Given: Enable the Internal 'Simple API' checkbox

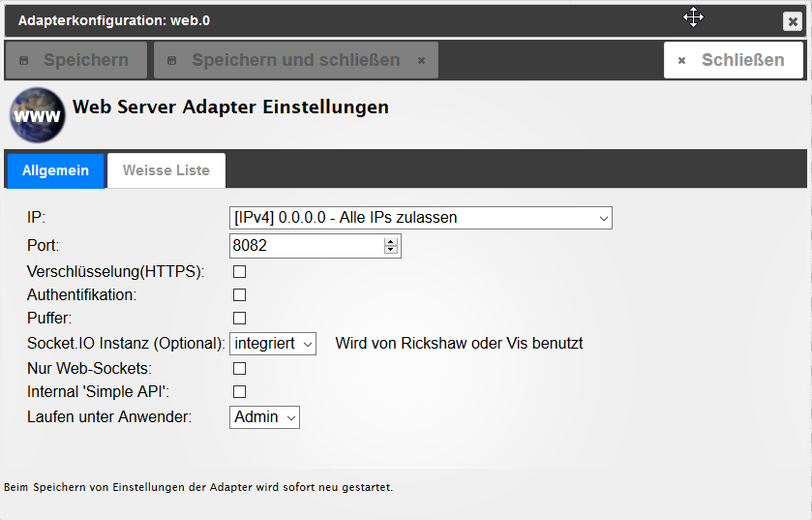Looking at the screenshot, I should (240, 392).
